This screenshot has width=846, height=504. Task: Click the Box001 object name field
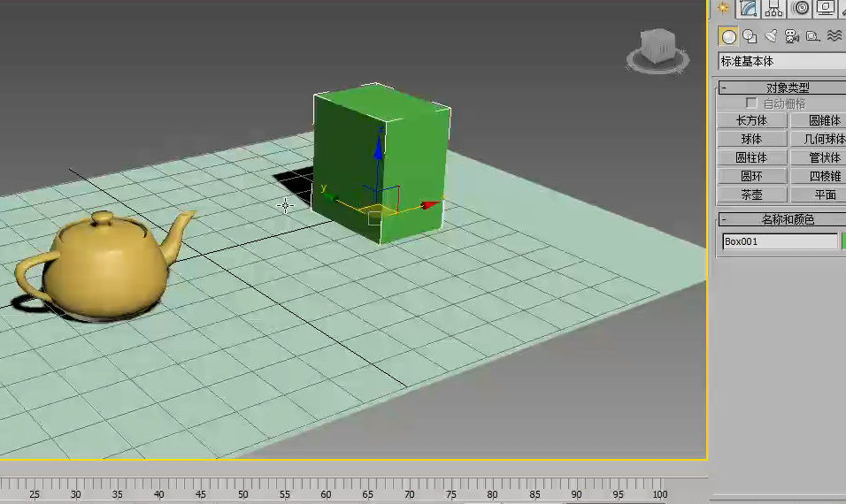[780, 241]
